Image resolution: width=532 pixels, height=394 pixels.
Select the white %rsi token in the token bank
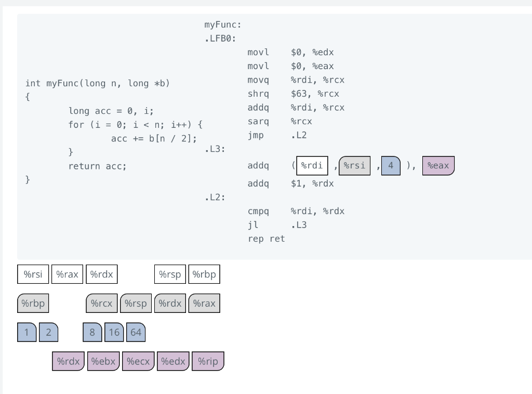pyautogui.click(x=33, y=274)
